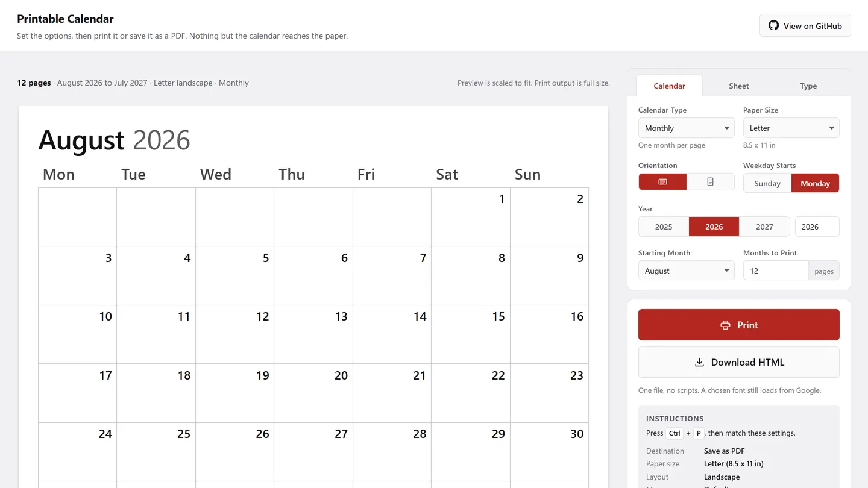Click 'Letter (8.5 x 11 in)' paper value
The height and width of the screenshot is (488, 868).
[734, 464]
